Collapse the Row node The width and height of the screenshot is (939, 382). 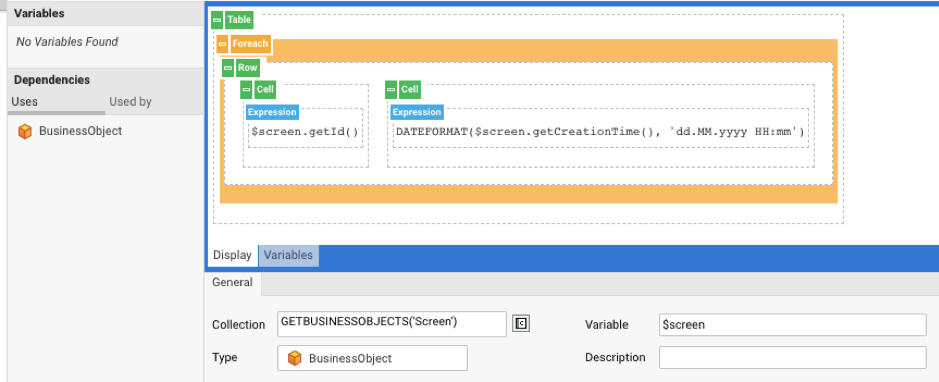228,68
